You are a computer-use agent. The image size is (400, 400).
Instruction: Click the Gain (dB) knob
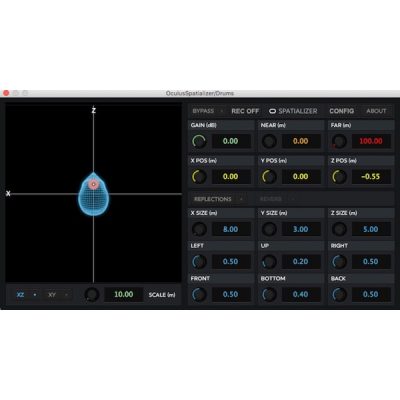(x=199, y=141)
